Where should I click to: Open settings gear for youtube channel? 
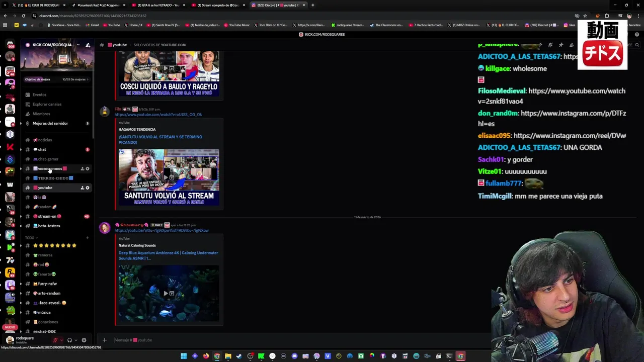click(x=88, y=188)
